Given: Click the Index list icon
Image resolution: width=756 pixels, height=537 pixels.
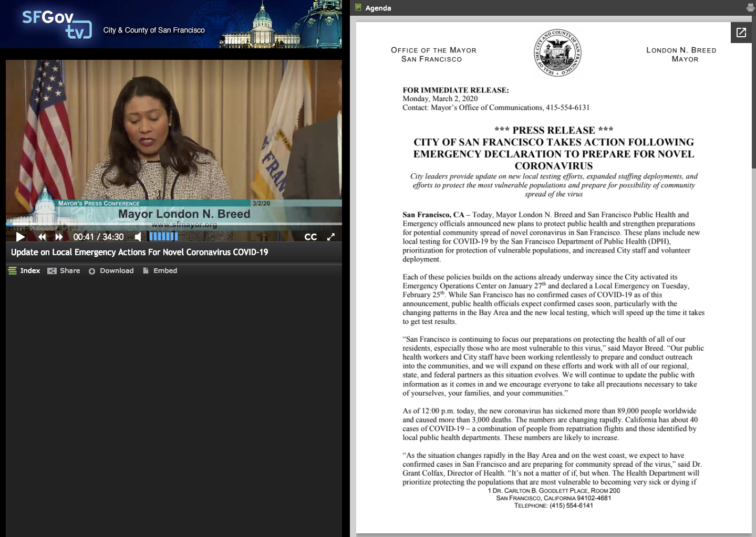Looking at the screenshot, I should (13, 271).
